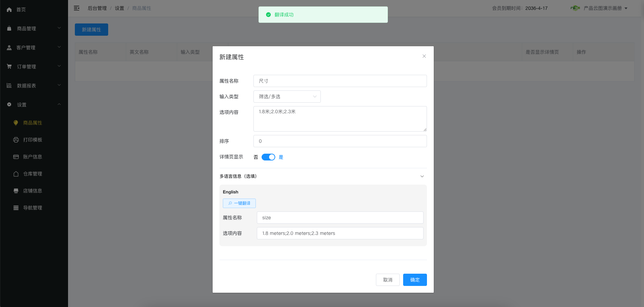Click the English 选项内容 field with meters
Viewport: 644px width, 307px height.
[340, 233]
